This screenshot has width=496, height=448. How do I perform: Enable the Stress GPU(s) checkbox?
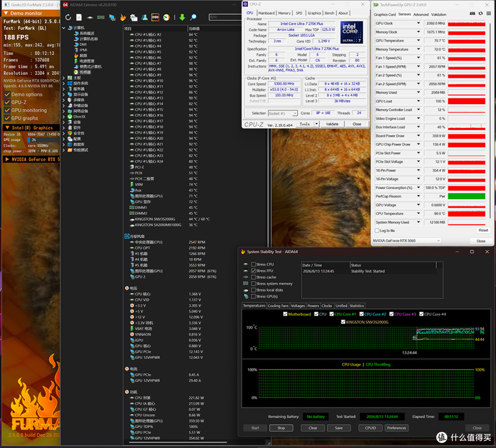click(x=254, y=296)
